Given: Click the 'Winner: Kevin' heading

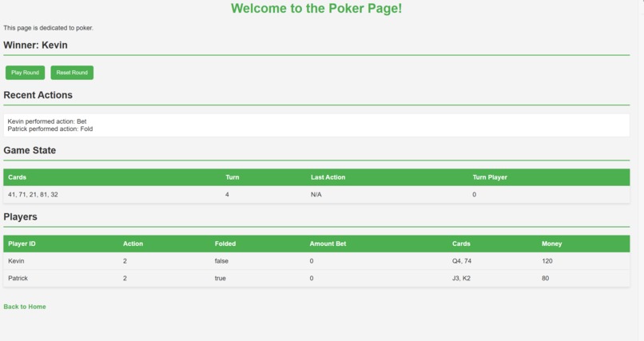Looking at the screenshot, I should 35,46.
